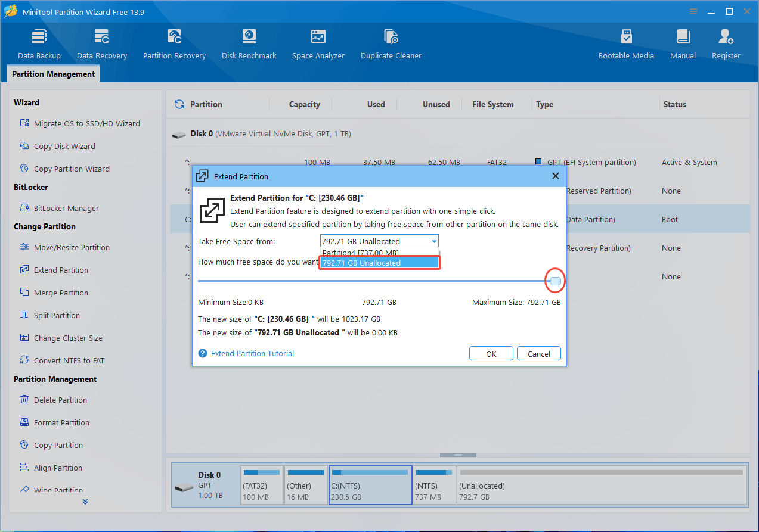Click the Used column header
The height and width of the screenshot is (532, 759).
tap(376, 104)
